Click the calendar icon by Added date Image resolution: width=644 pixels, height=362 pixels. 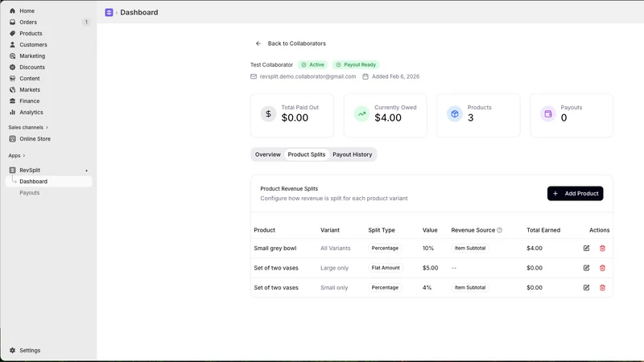pyautogui.click(x=365, y=76)
